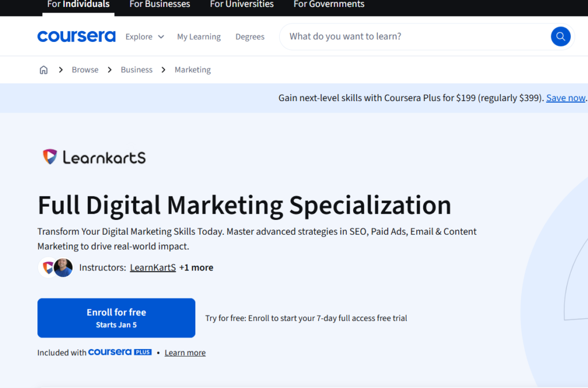
Task: Click the search input field
Action: click(x=402, y=36)
